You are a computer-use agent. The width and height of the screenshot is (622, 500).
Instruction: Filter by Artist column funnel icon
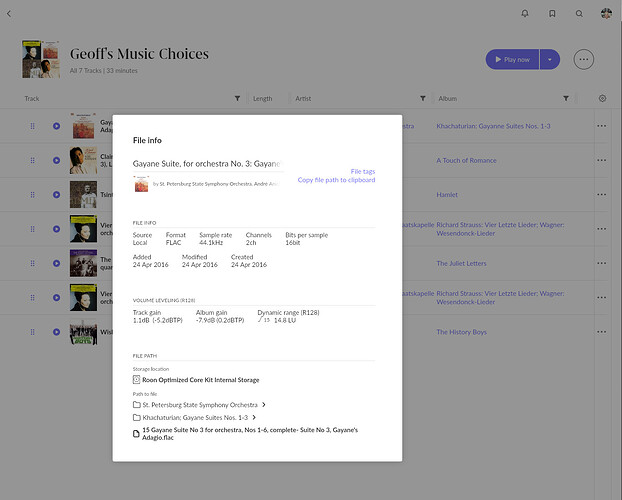(423, 99)
